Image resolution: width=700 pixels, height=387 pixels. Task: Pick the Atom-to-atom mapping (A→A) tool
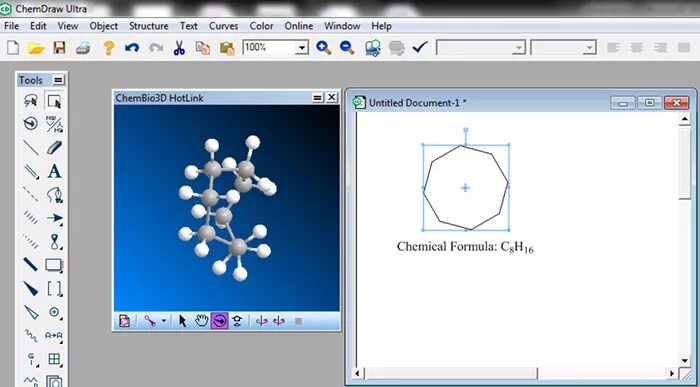pos(54,335)
